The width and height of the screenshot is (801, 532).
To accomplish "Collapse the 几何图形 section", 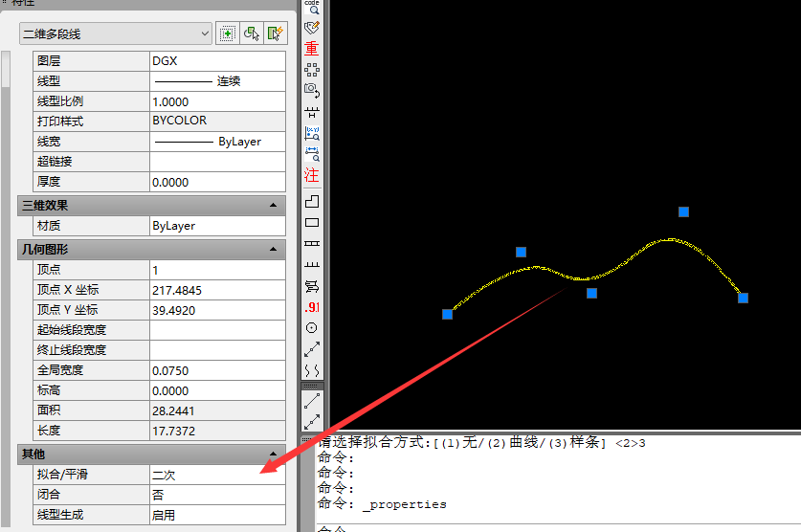I will click(273, 250).
